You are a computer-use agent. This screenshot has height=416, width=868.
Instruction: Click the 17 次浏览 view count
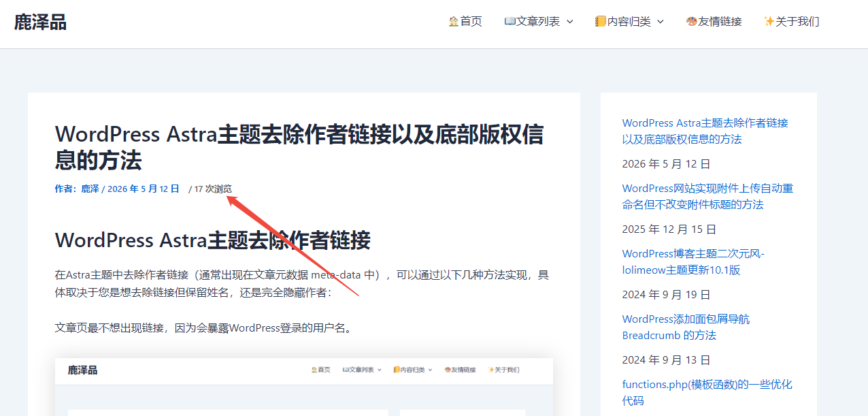(x=213, y=189)
